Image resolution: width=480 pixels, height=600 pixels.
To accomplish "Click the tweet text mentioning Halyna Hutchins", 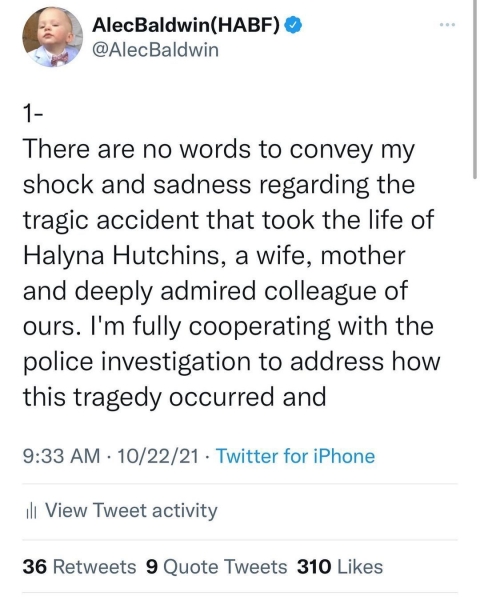I will [231, 273].
